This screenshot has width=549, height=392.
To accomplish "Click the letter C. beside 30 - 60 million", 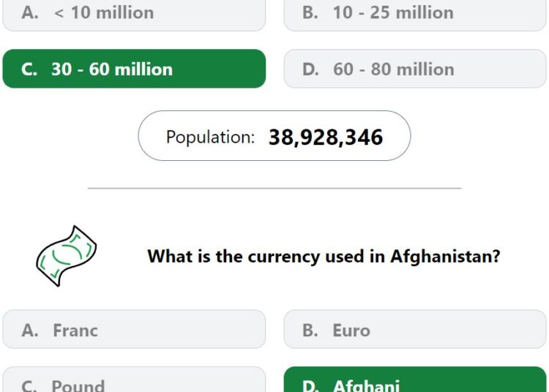I will click(x=29, y=69).
